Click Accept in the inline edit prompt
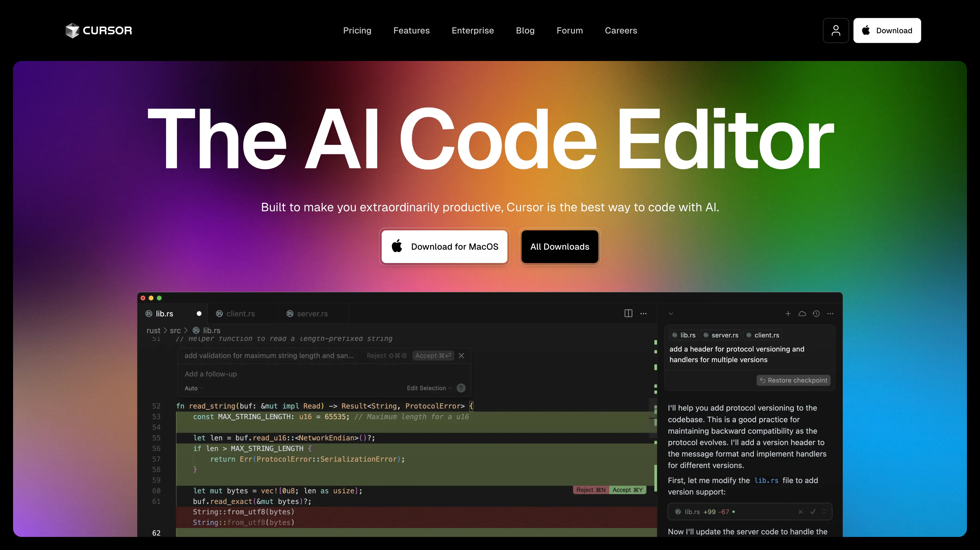The image size is (980, 550). coord(433,356)
